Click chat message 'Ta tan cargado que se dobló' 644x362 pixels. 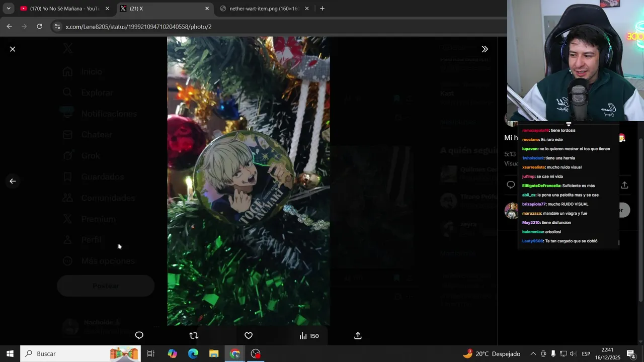(x=571, y=241)
